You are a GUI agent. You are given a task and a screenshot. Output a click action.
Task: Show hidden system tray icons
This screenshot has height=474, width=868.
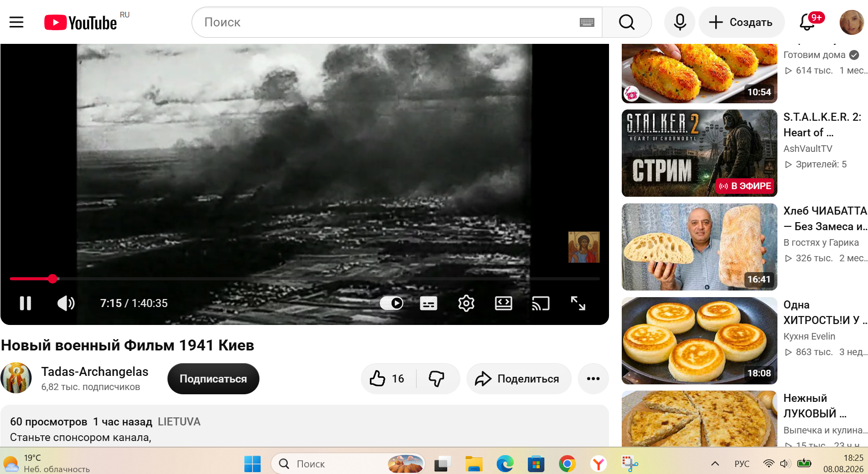(x=715, y=464)
